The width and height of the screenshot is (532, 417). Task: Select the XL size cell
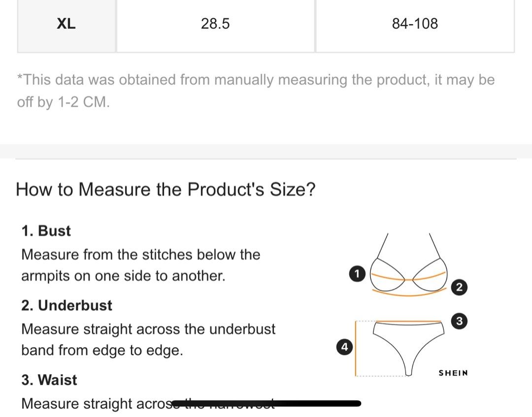[x=66, y=24]
